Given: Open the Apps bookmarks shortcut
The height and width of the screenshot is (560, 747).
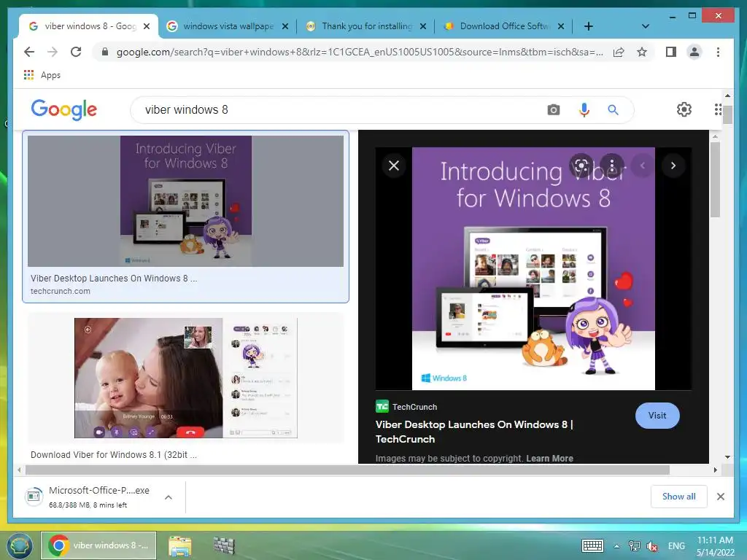Looking at the screenshot, I should pyautogui.click(x=42, y=75).
